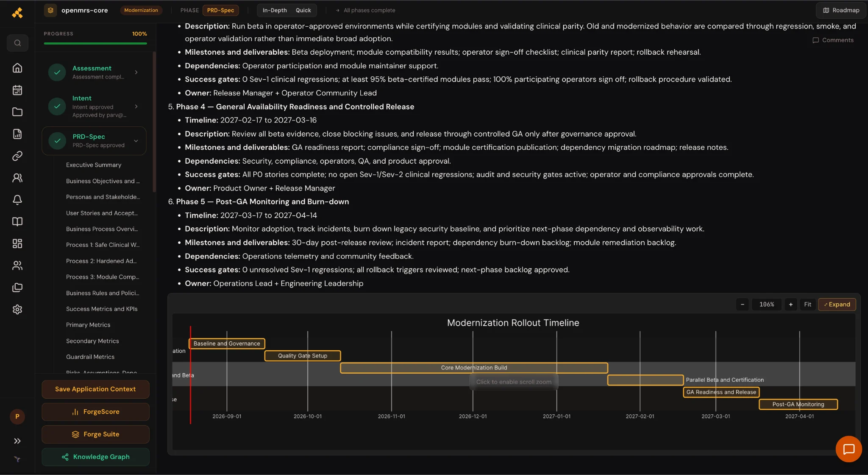Click the sidebar progress bar
Viewport: 868px width, 475px height.
[95, 43]
